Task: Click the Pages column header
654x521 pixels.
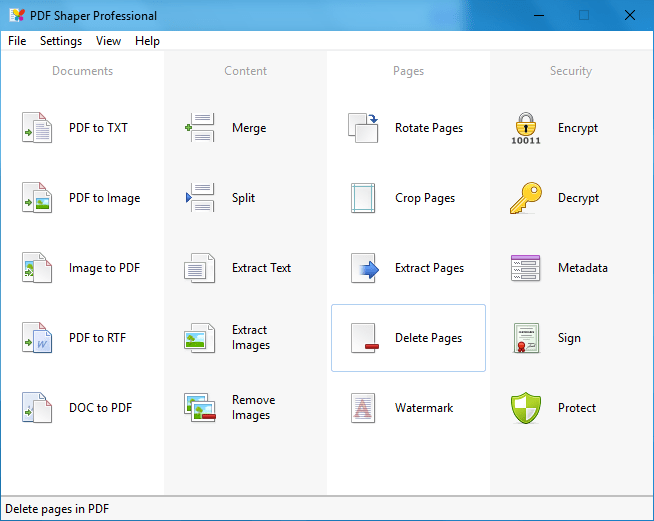Action: click(x=408, y=71)
